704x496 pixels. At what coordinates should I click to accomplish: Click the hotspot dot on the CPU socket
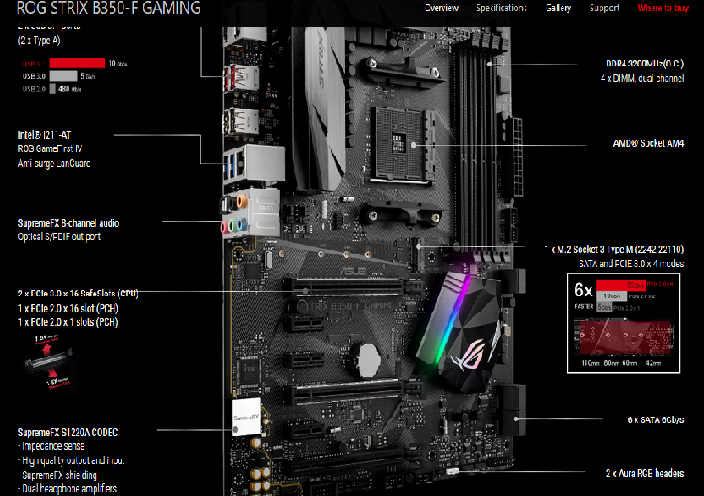tap(414, 145)
